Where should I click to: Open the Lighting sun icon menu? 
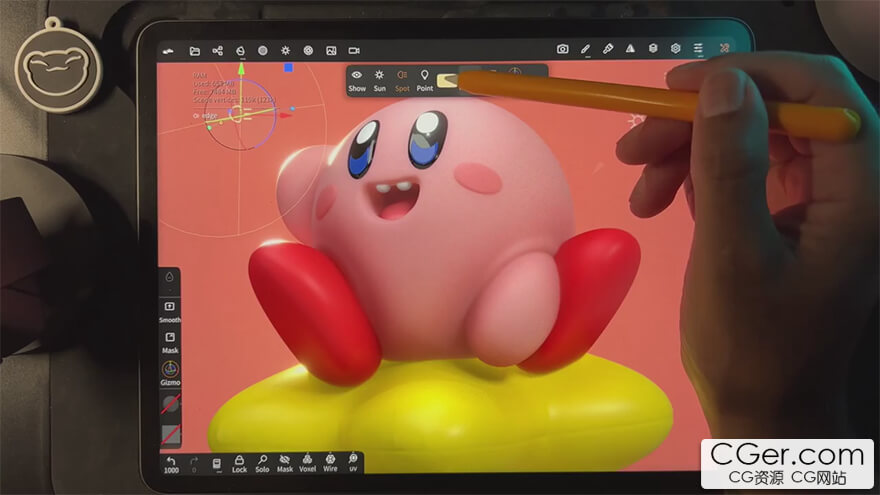(x=285, y=50)
